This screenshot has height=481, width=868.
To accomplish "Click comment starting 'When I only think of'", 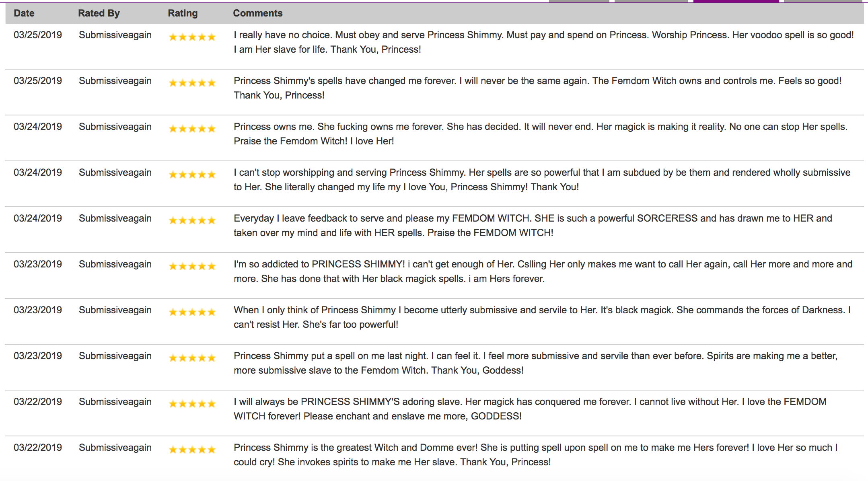I will pos(542,317).
